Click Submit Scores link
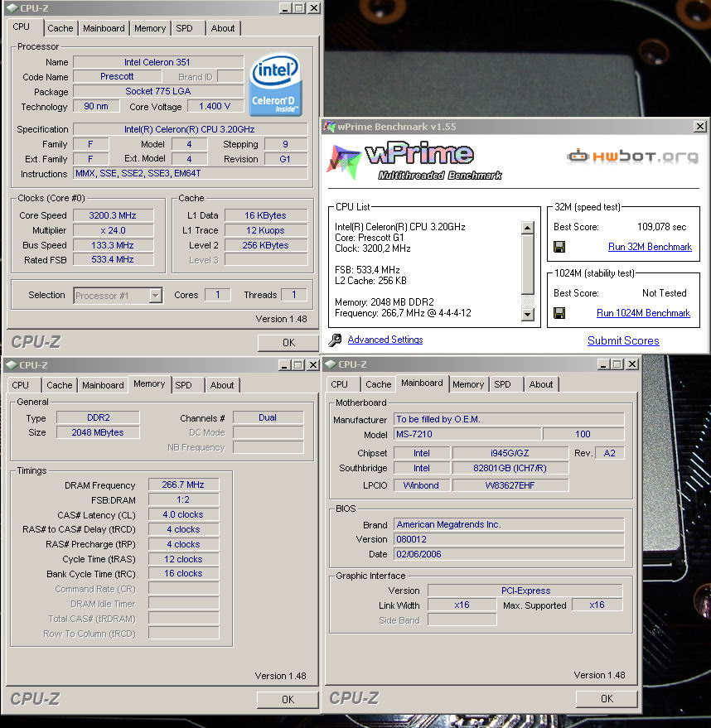The height and width of the screenshot is (728, 711). (x=623, y=340)
